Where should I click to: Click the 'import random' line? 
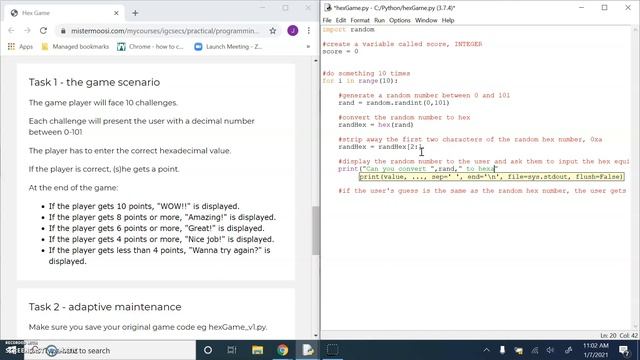[348, 29]
